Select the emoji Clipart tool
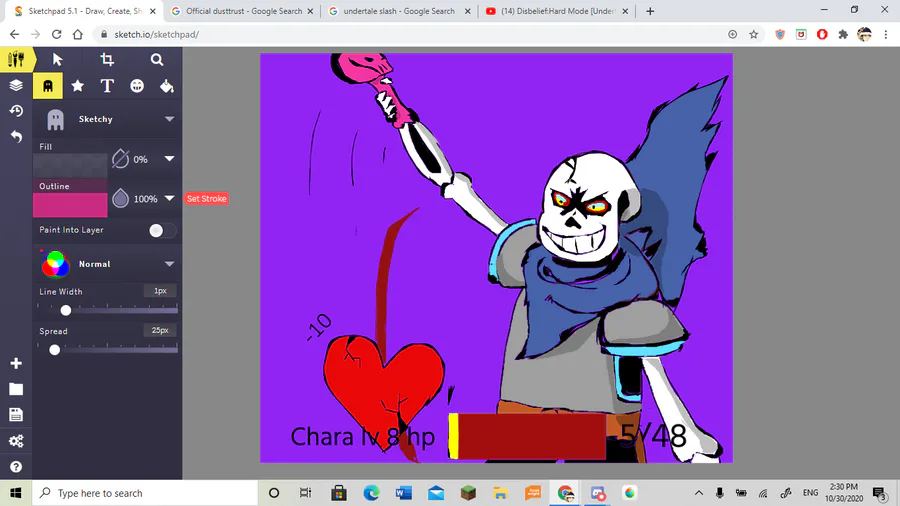900x506 pixels. point(137,86)
